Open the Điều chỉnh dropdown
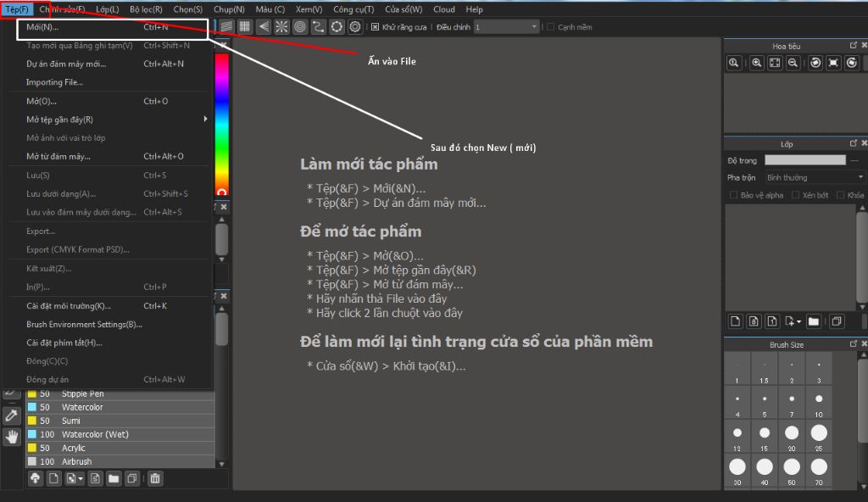This screenshot has height=502, width=868. (507, 26)
